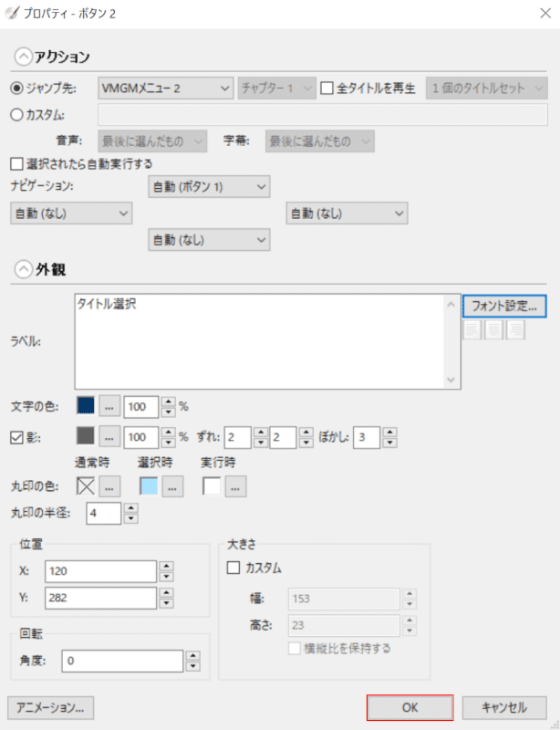Increase 丸印の半径 with up arrow
The image size is (560, 730).
tap(130, 508)
